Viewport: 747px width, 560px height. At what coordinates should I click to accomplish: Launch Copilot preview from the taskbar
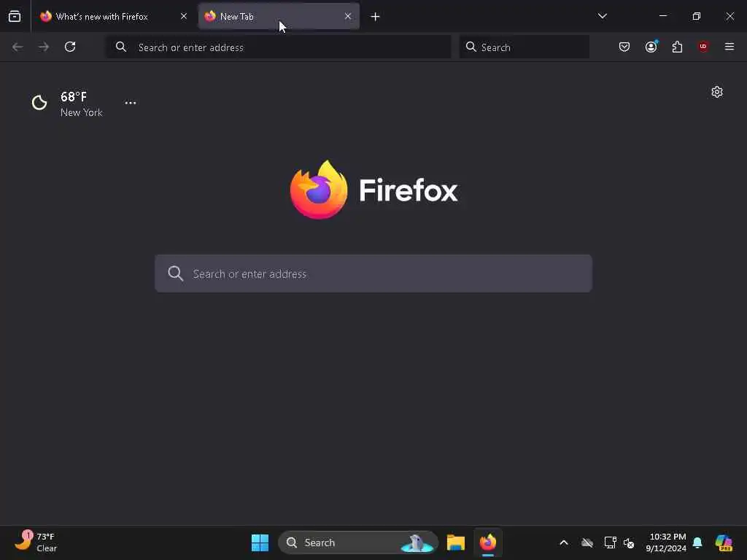click(x=723, y=542)
